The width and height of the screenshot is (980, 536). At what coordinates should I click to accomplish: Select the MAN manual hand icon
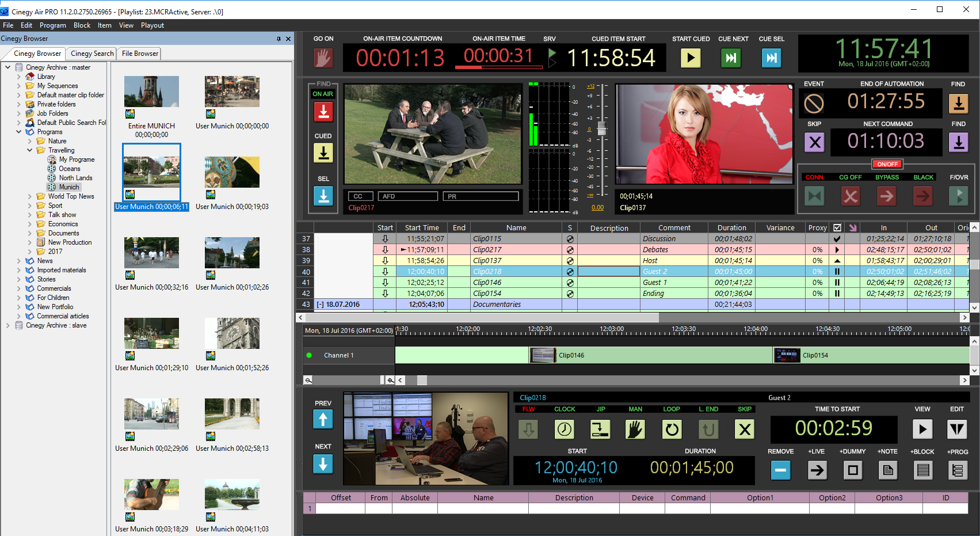click(635, 429)
